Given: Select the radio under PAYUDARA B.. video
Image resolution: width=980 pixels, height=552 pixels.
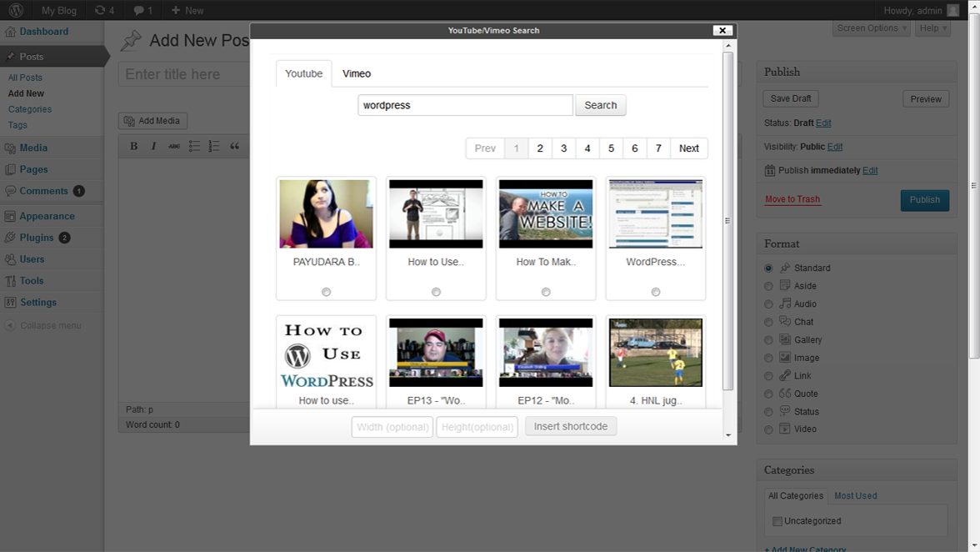Looking at the screenshot, I should [x=326, y=292].
